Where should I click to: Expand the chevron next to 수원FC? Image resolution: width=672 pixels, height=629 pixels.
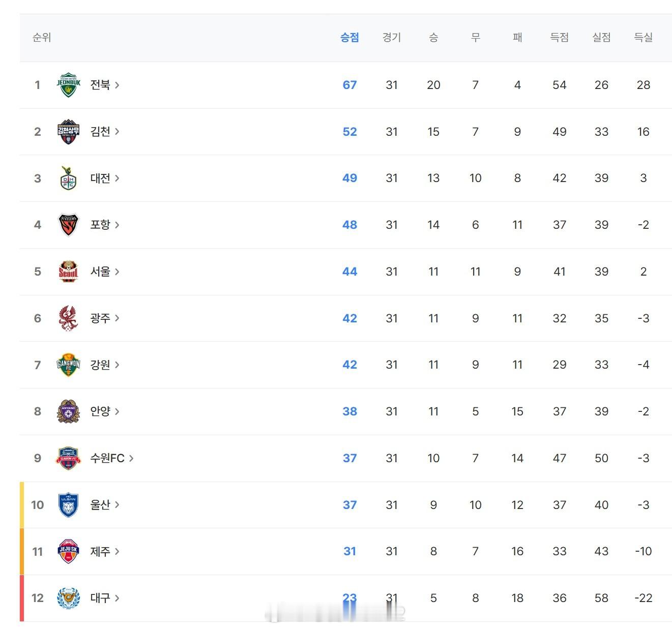pyautogui.click(x=131, y=458)
